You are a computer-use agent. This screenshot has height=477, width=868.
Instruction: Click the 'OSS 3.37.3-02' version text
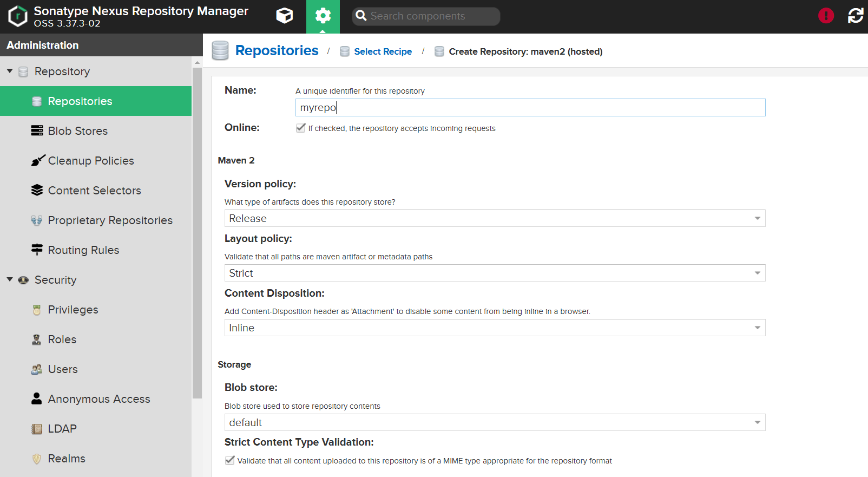point(67,23)
